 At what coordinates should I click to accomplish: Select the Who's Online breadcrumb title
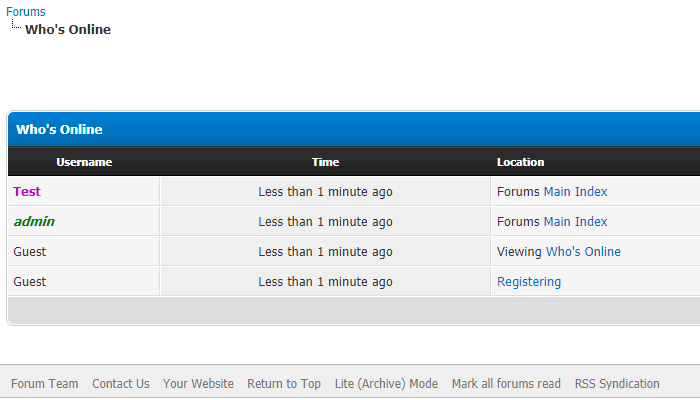click(68, 30)
